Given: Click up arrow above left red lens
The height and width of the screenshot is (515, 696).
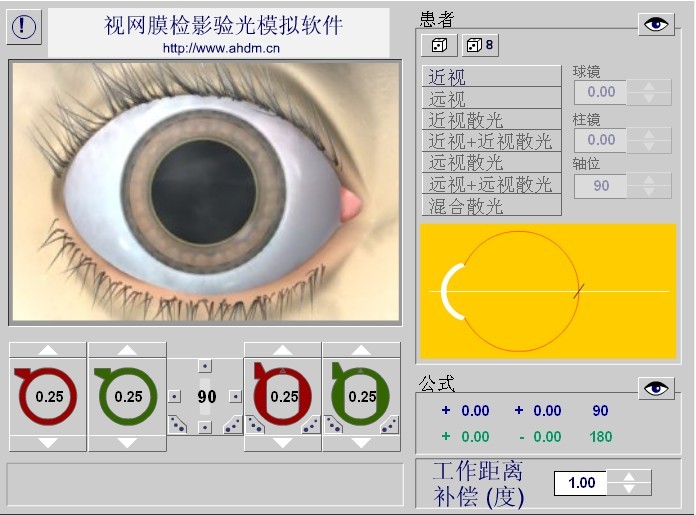Looking at the screenshot, I should tap(48, 350).
